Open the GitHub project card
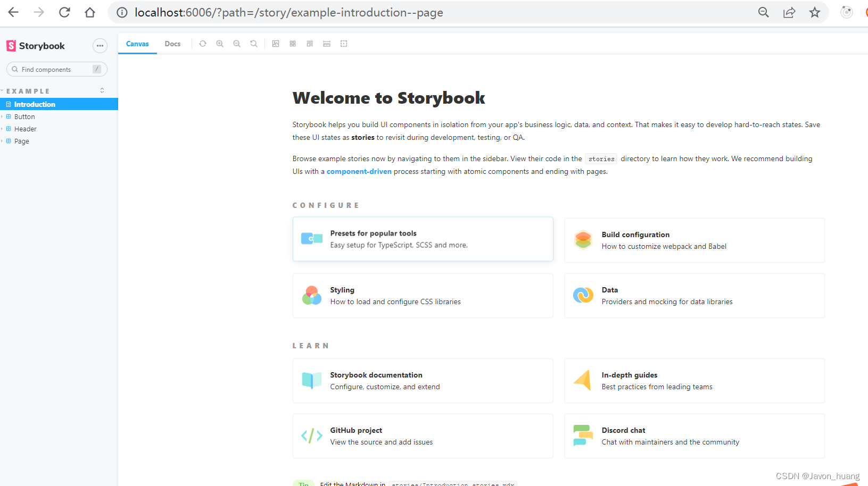 pyautogui.click(x=423, y=436)
